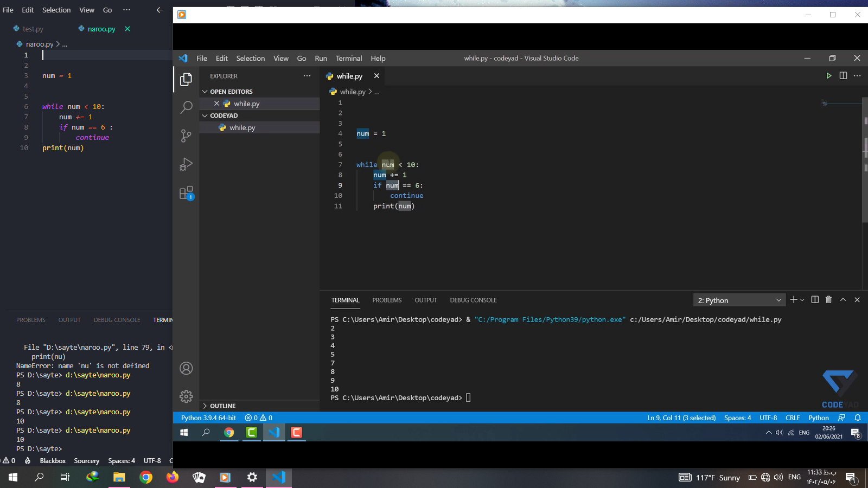Click Python 3.9.4 64-bit interpreter selector
868x488 pixels.
point(208,418)
